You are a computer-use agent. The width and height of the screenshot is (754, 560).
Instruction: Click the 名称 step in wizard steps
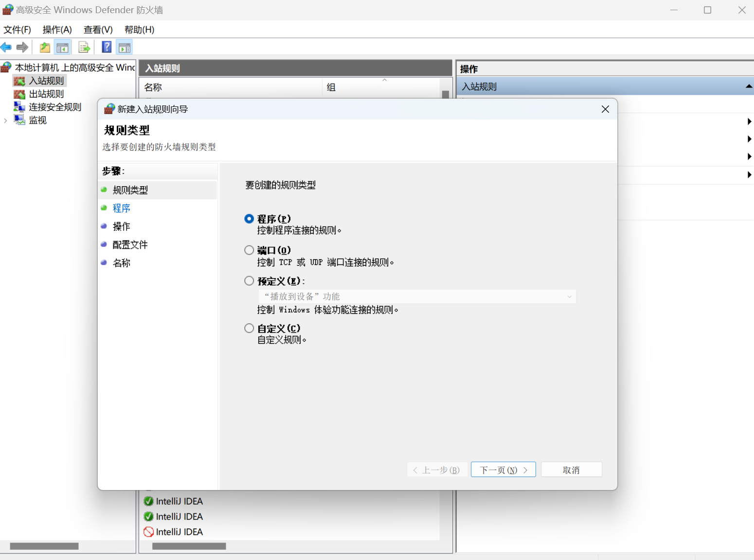pyautogui.click(x=122, y=263)
